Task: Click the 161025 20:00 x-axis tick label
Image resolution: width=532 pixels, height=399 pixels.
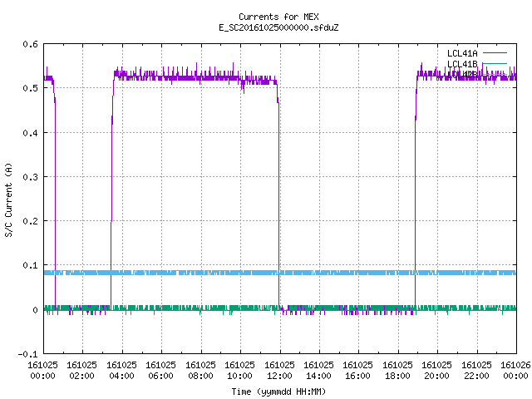Action: point(436,370)
